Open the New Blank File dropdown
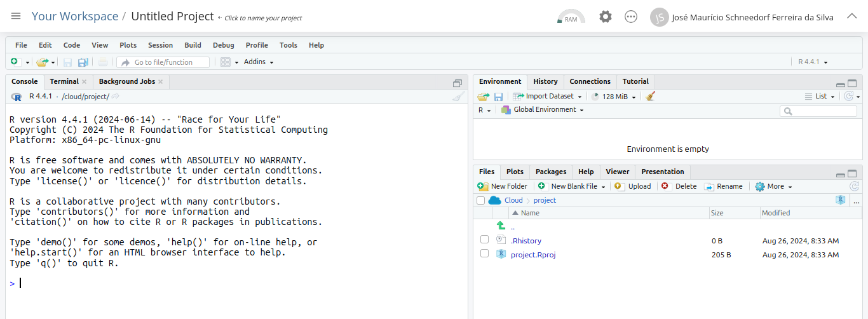 571,186
